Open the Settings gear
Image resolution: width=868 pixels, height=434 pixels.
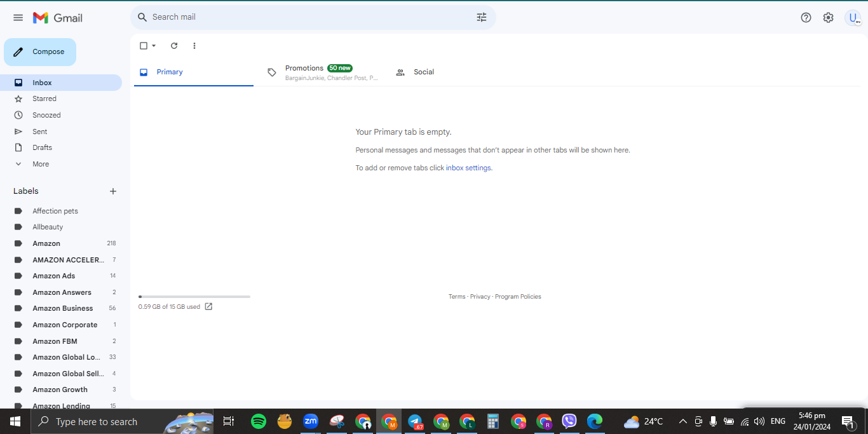tap(828, 18)
